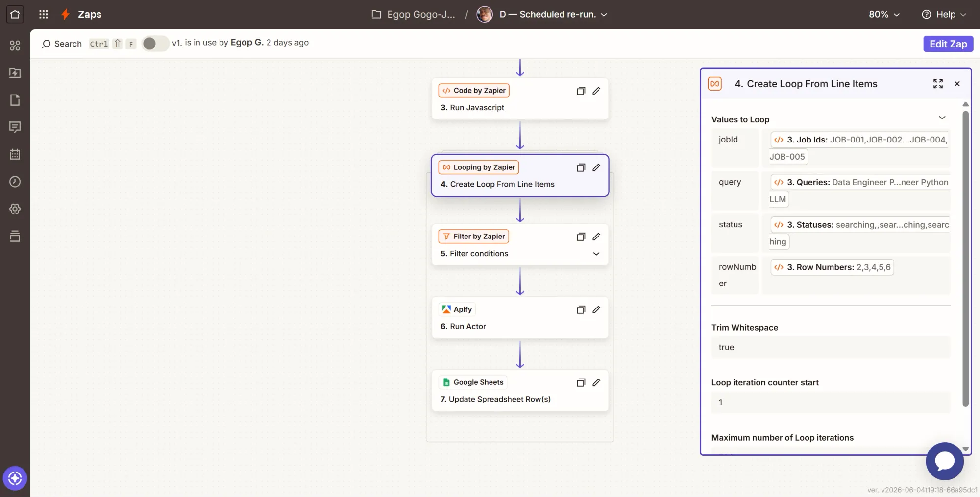Click the panel scroll down arrow
The height and width of the screenshot is (497, 980).
(965, 449)
